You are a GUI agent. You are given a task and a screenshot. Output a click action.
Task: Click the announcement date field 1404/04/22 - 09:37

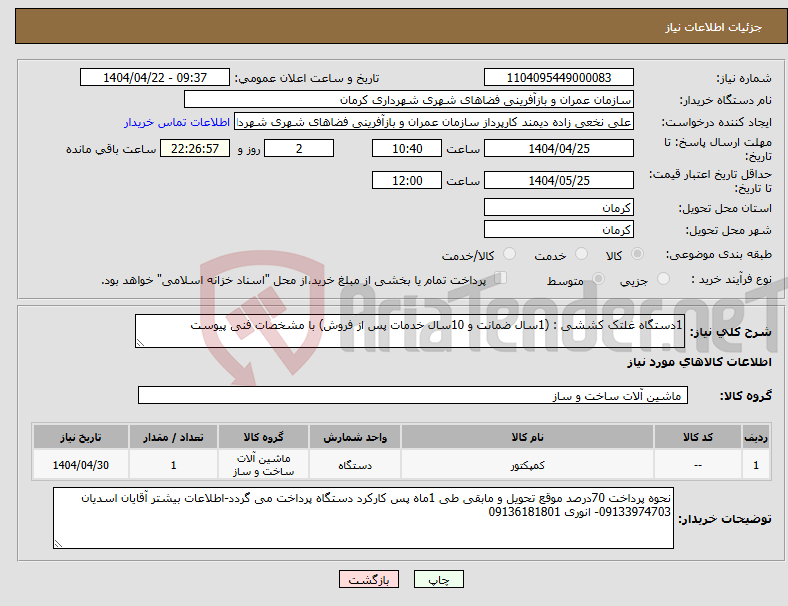click(x=155, y=77)
